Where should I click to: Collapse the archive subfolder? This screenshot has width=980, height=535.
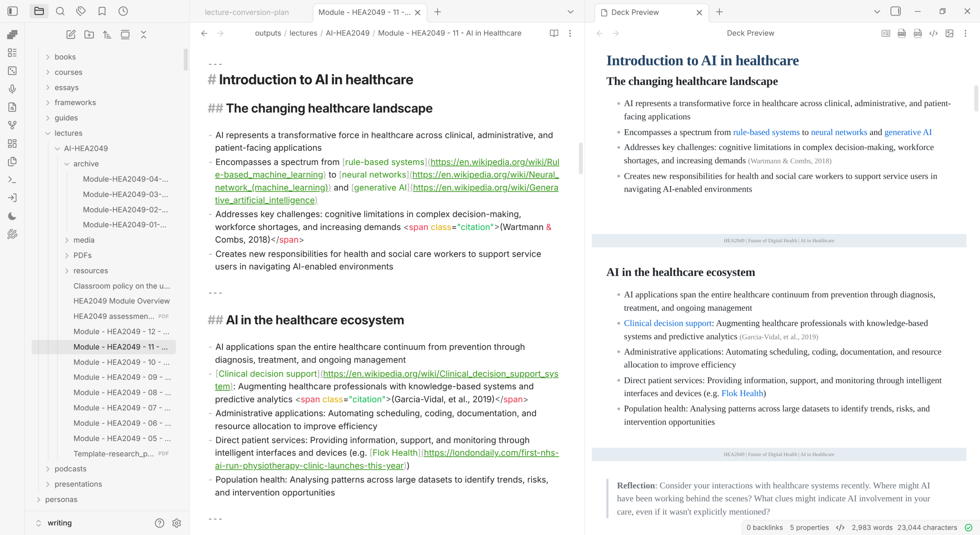pos(67,164)
